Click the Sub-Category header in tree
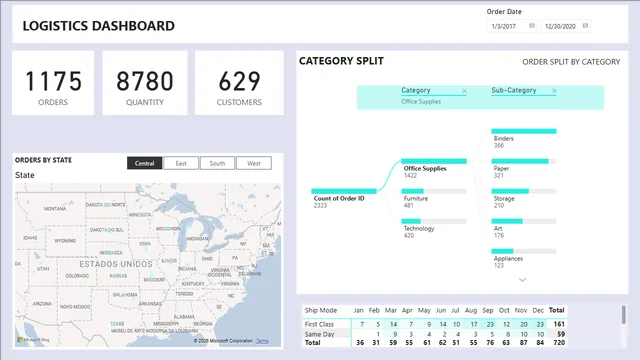Screen dimensions: 640x360 click(513, 90)
